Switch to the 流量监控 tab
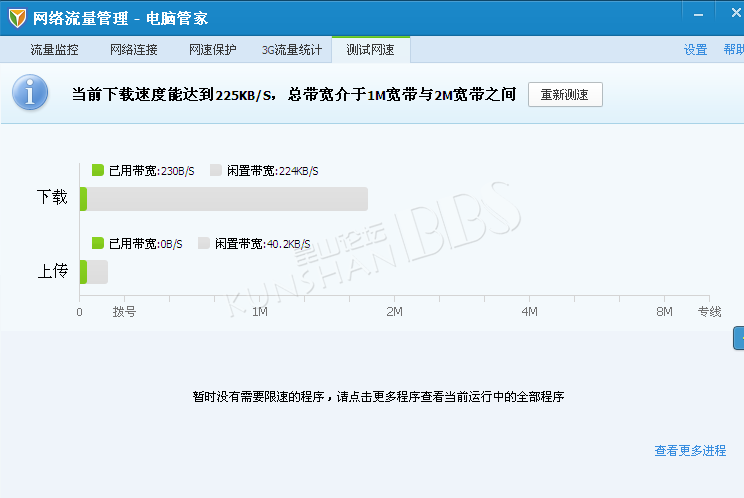This screenshot has height=498, width=744. click(55, 50)
